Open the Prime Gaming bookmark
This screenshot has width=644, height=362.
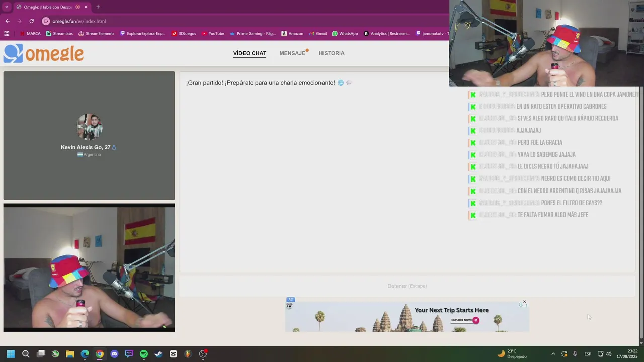(253, 34)
